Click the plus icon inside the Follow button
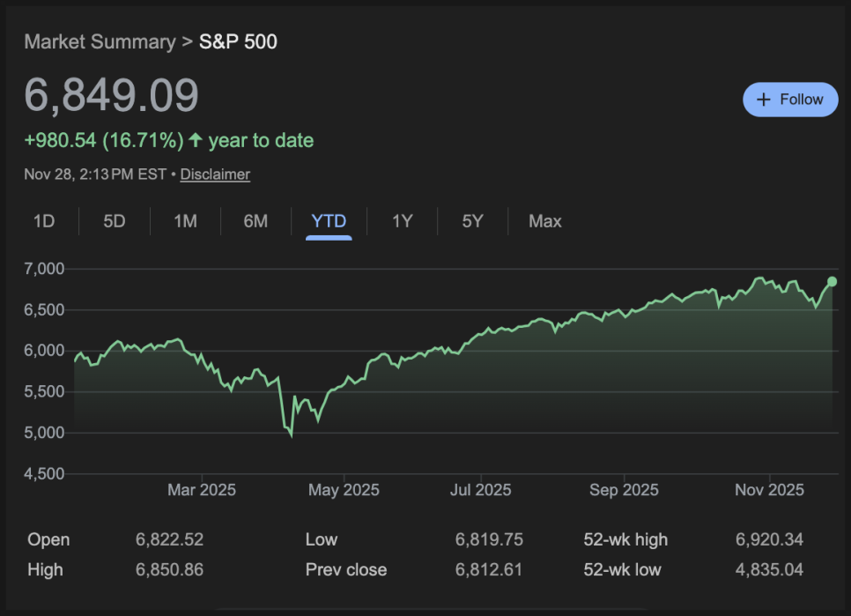This screenshot has width=851, height=616. pyautogui.click(x=764, y=100)
